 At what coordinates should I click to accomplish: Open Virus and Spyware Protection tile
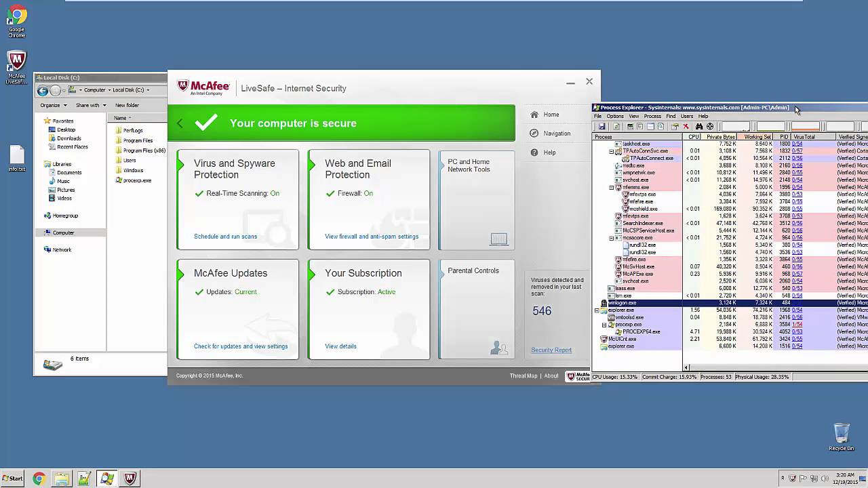coord(237,199)
